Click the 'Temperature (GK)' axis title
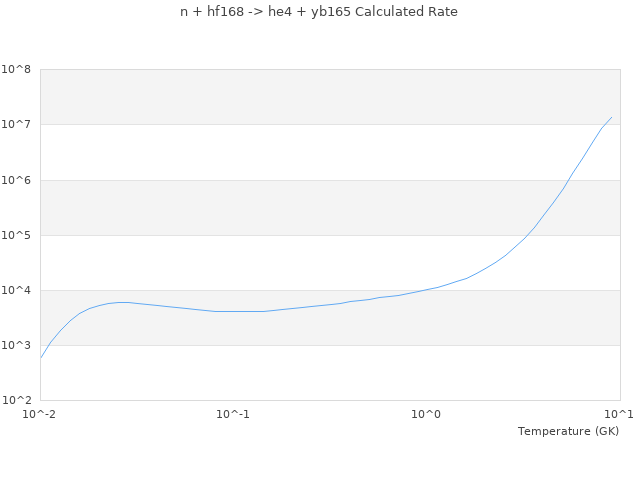Viewport: 640px width, 480px height. 568,431
